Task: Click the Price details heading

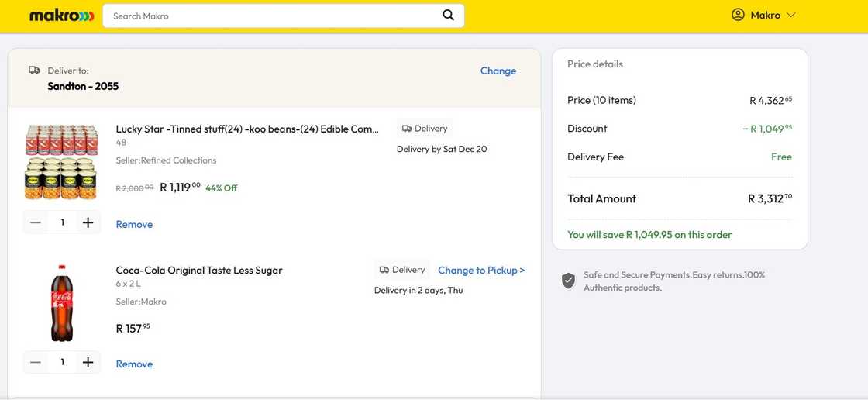Action: [595, 64]
